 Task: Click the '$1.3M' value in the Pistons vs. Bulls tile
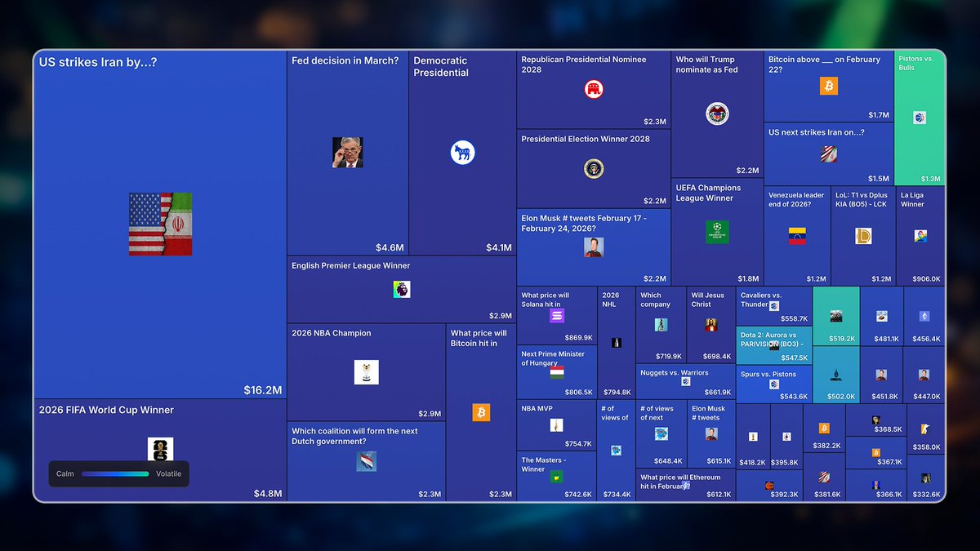930,179
